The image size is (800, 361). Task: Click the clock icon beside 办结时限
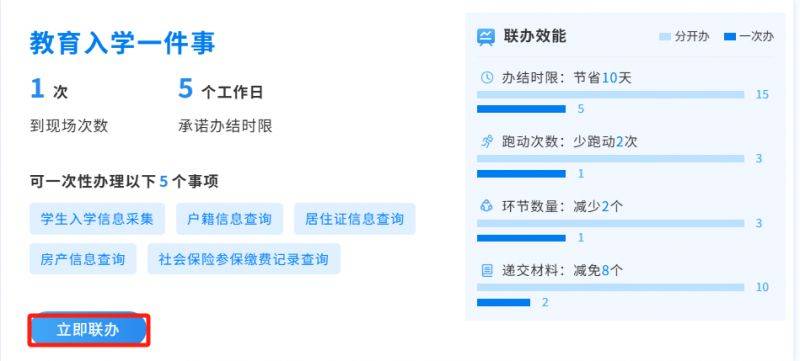click(x=487, y=78)
